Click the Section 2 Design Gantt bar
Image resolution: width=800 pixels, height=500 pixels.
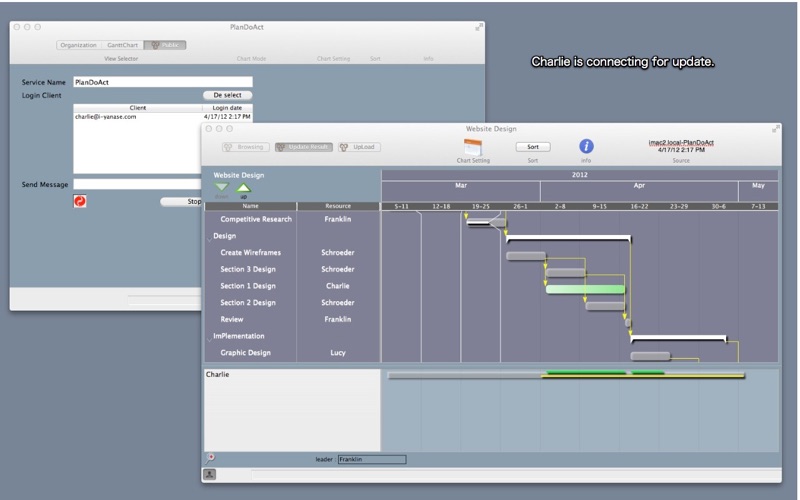click(605, 306)
